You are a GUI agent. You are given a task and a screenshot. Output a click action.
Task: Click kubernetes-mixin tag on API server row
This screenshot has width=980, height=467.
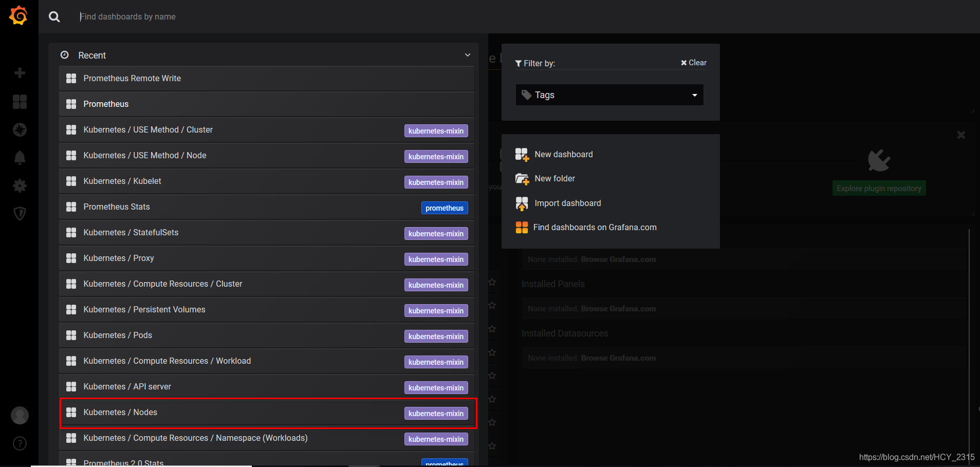(x=436, y=388)
